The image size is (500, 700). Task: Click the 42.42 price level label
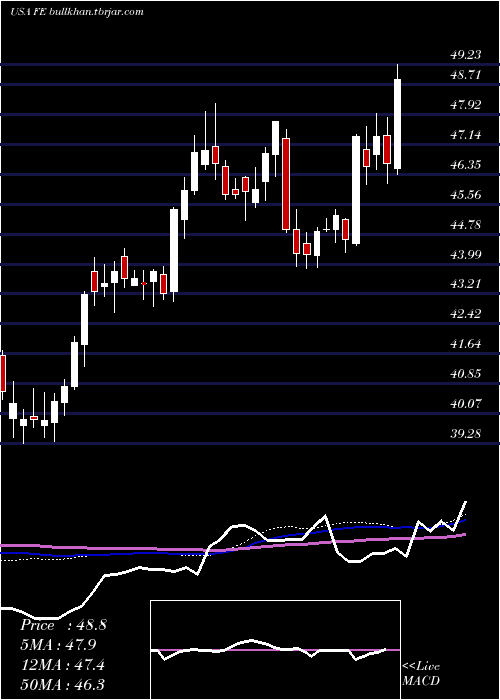(466, 313)
